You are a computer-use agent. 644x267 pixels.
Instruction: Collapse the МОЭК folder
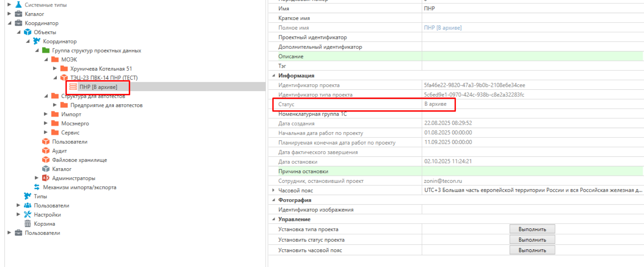click(x=46, y=59)
